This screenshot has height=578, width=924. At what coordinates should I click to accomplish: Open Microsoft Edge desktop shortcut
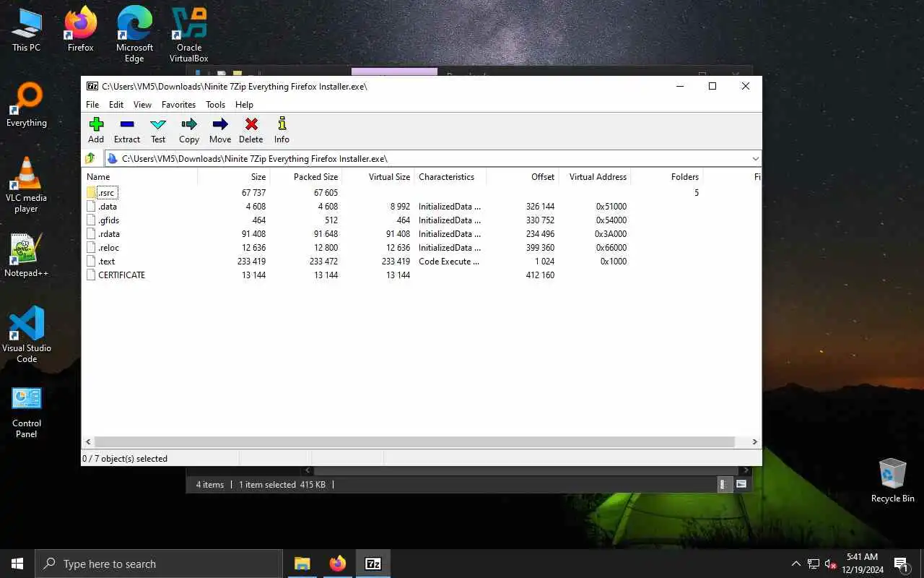(x=134, y=34)
